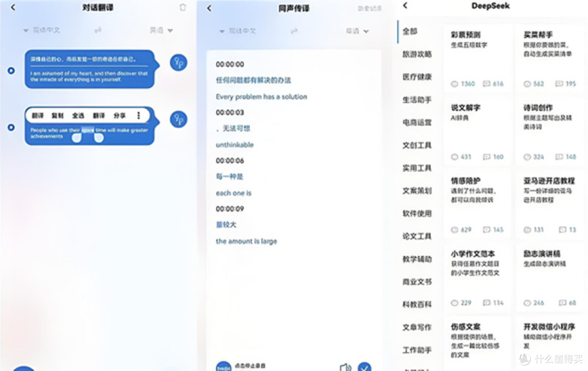Screen dimensions: 588x371
Task: Swap languages in the 对话翻译 screen
Action: pyautogui.click(x=98, y=30)
